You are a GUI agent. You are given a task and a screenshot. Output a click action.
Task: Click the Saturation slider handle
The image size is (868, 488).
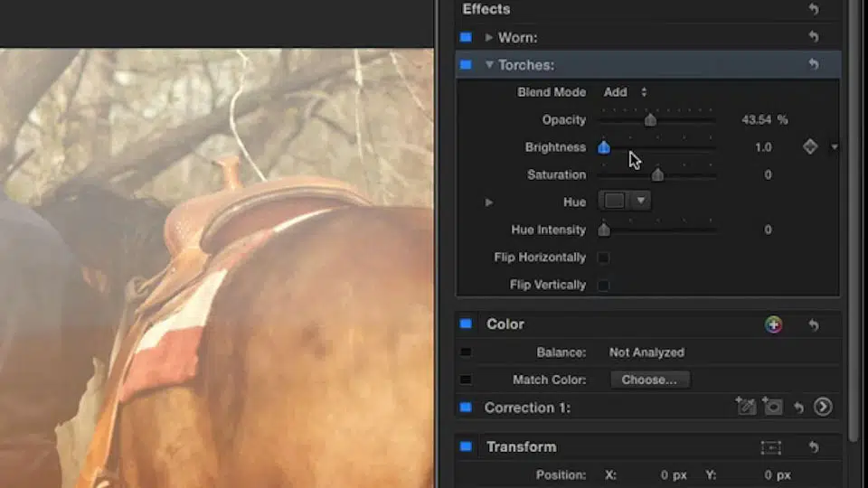click(x=657, y=174)
